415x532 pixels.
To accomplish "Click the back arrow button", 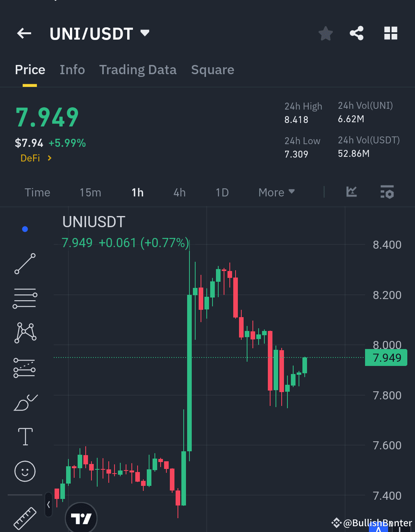I will [x=24, y=33].
